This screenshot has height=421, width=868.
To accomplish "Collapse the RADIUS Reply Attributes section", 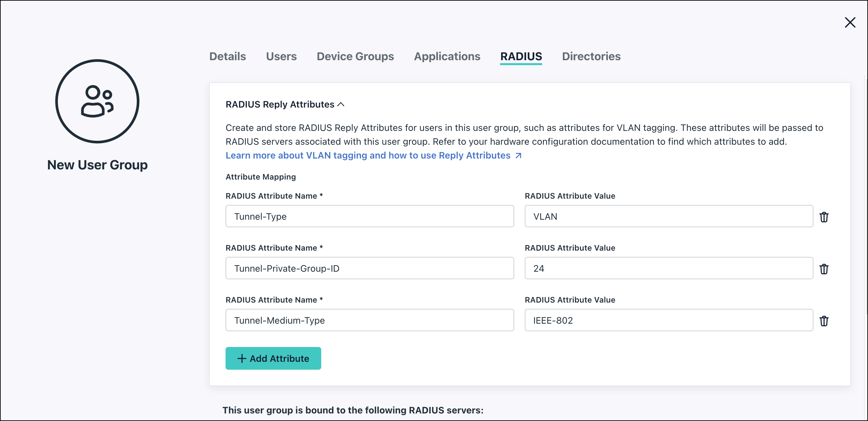I will (341, 105).
